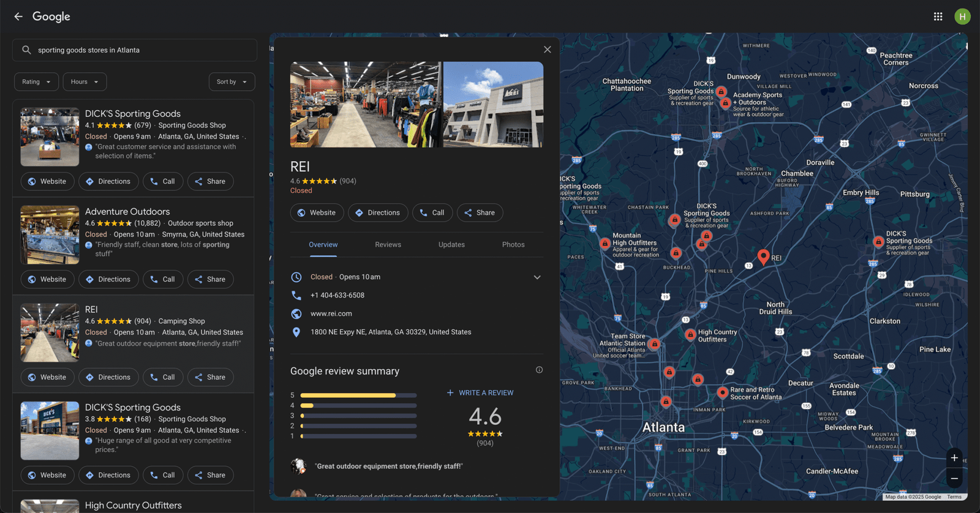Click Academy Sports + Outdoors map marker

[726, 103]
